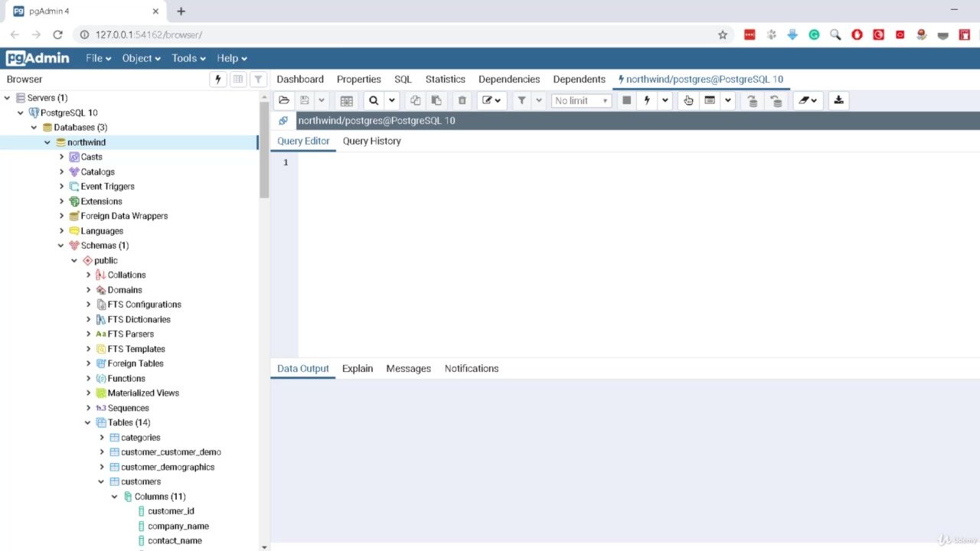Switch to the Notifications tab

(x=472, y=368)
